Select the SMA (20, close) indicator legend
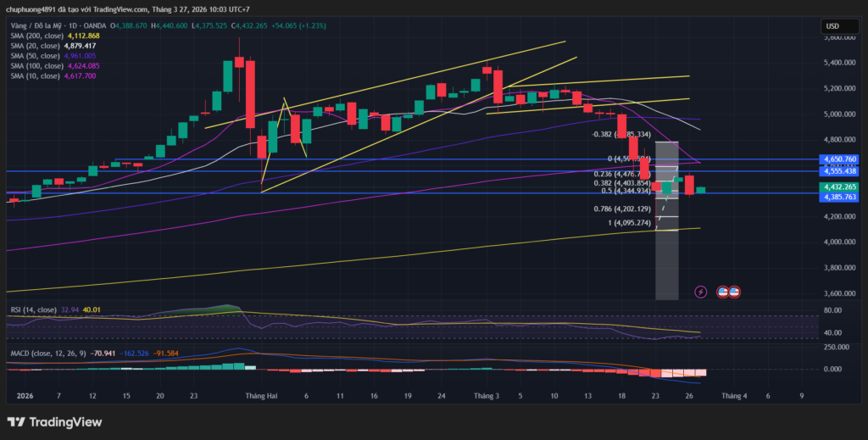Viewport: 868px width, 440px height. 34,46
